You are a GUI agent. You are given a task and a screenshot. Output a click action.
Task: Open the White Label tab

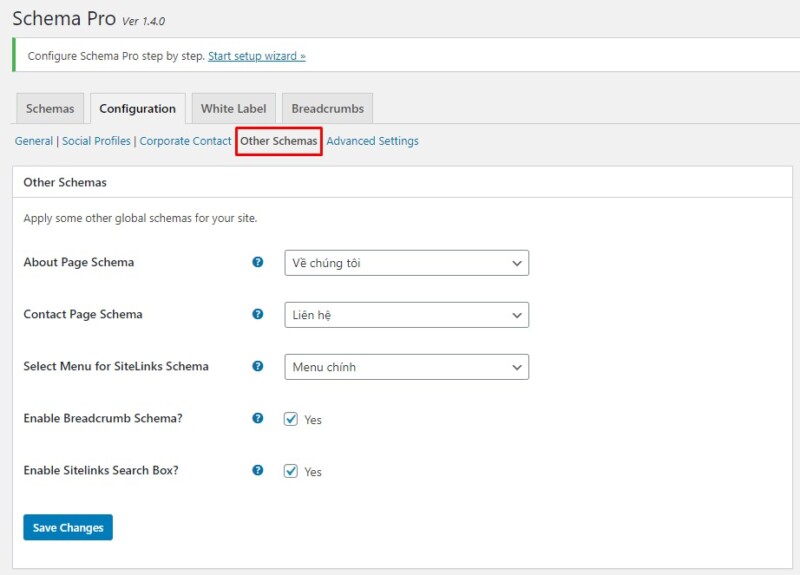click(233, 109)
